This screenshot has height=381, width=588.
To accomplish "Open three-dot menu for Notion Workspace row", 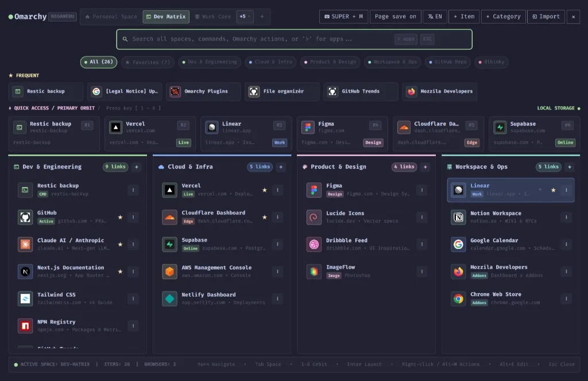I will [566, 217].
